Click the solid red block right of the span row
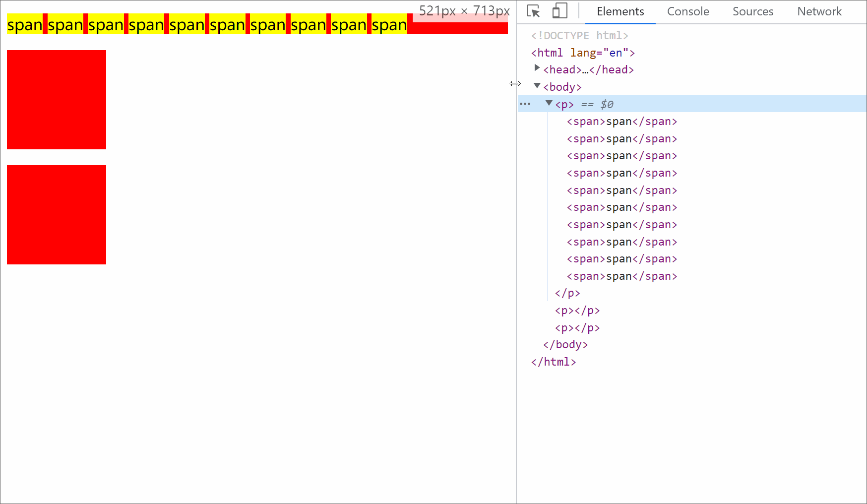 click(x=458, y=28)
